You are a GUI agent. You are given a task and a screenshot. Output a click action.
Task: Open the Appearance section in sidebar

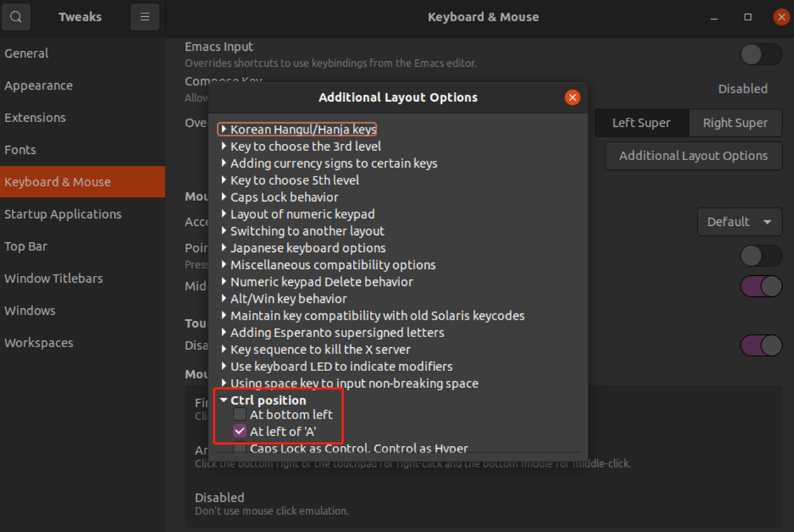pos(39,85)
